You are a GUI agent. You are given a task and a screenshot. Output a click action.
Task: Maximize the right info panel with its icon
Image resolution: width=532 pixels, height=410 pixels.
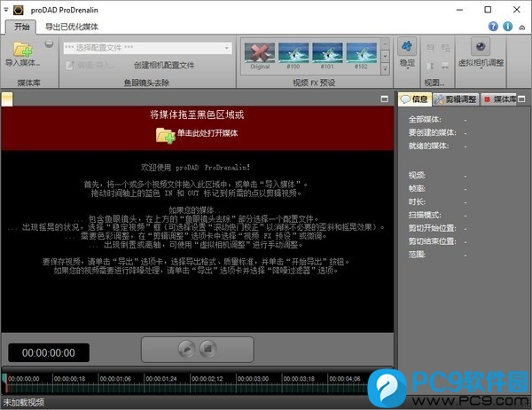click(521, 99)
